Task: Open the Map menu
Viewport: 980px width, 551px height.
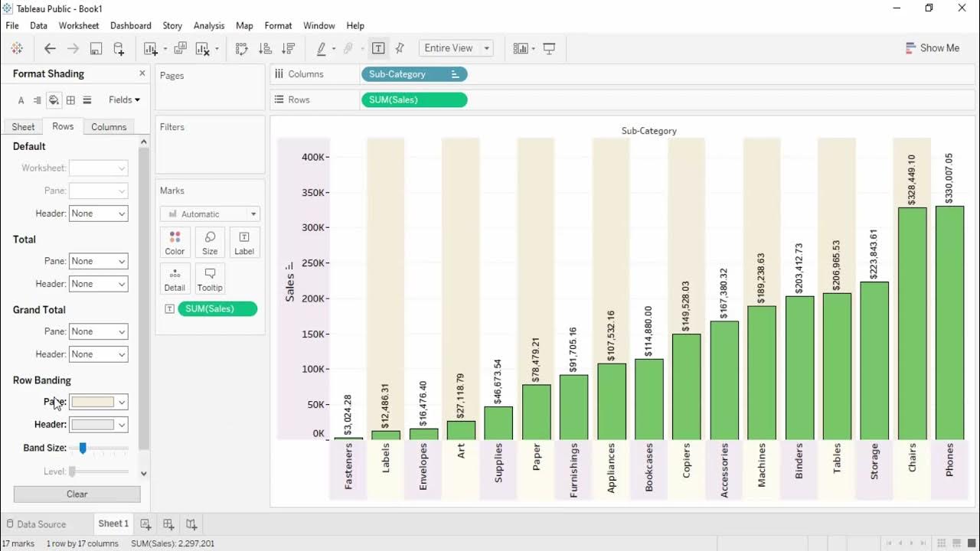Action: pos(244,25)
